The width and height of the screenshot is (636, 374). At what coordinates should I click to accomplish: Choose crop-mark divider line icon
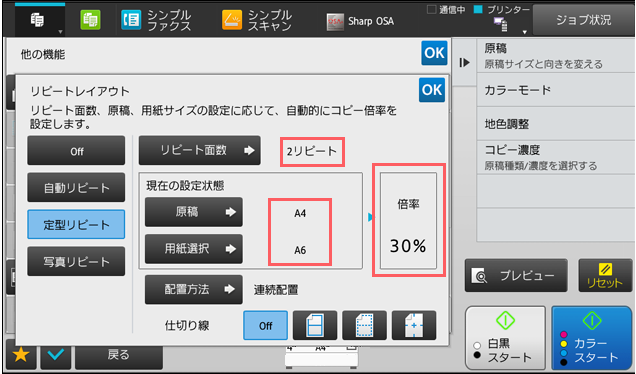(414, 325)
